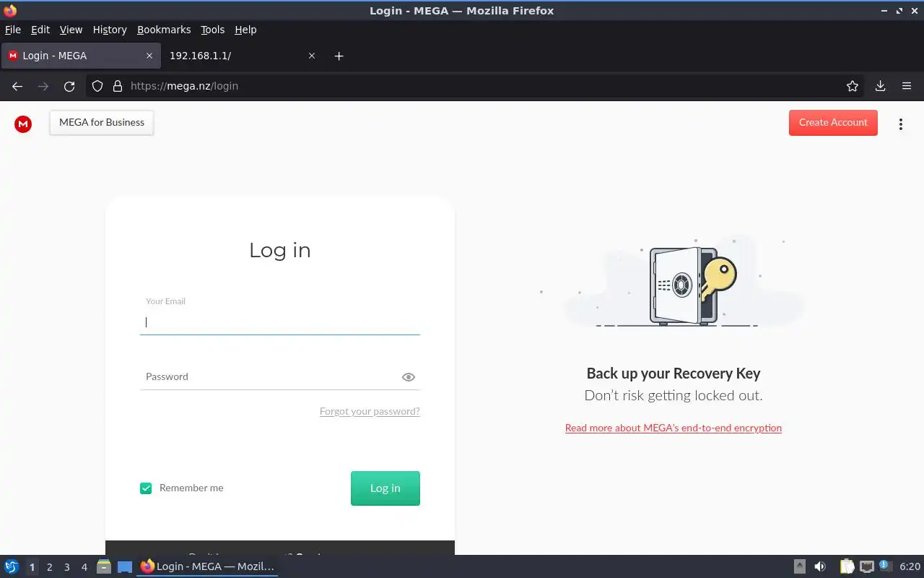The height and width of the screenshot is (578, 924).
Task: Click the show desktop icon
Action: (125, 567)
